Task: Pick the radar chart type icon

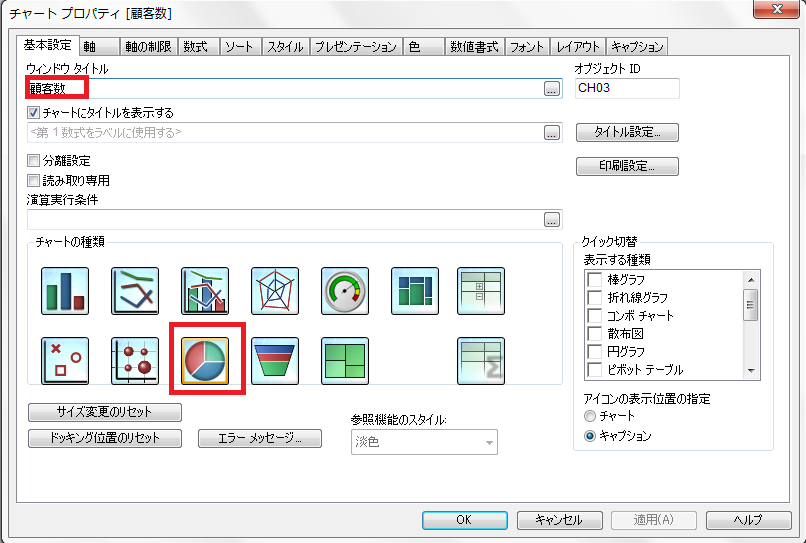Action: click(275, 290)
